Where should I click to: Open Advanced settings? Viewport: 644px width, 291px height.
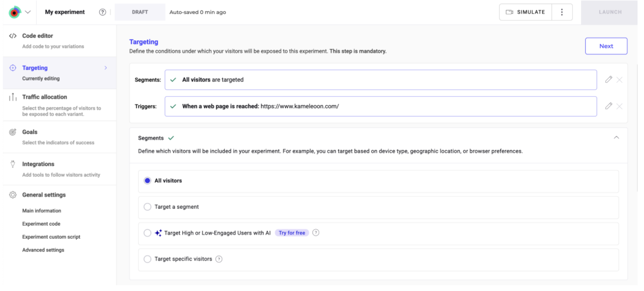(x=43, y=250)
